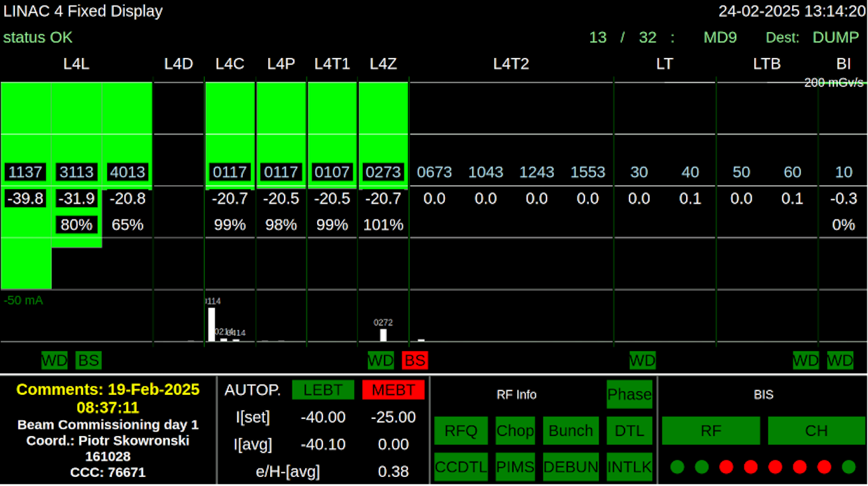This screenshot has height=486, width=868.
Task: Select the CCDTL status box
Action: click(x=461, y=467)
